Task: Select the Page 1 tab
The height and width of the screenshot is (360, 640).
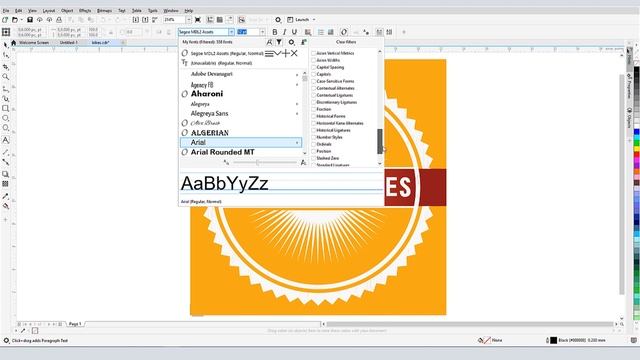Action: (x=75, y=324)
